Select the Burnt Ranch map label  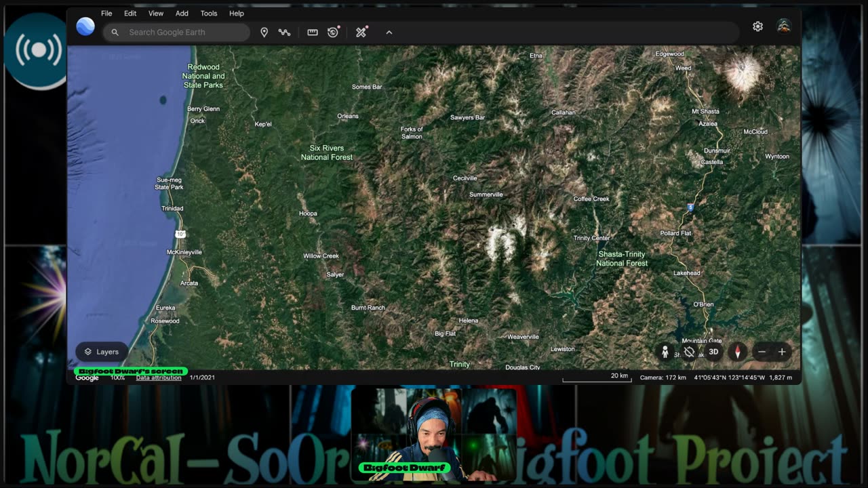(x=368, y=308)
